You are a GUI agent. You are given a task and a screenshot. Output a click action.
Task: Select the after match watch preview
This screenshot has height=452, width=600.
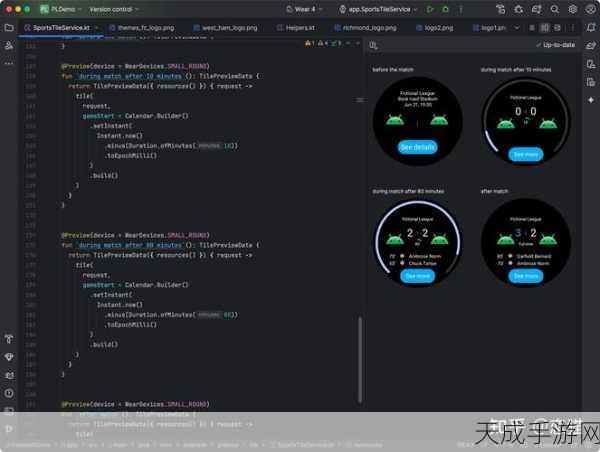[x=526, y=243]
